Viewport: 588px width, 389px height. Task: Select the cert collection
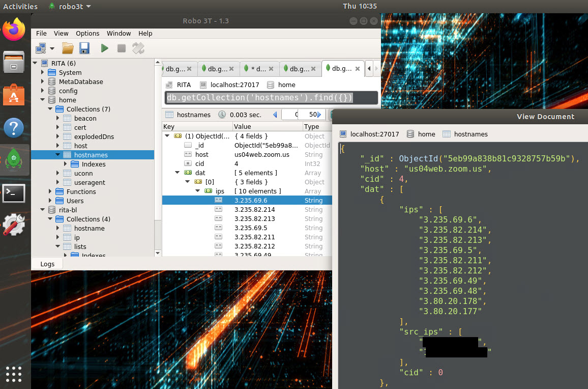[x=80, y=127]
